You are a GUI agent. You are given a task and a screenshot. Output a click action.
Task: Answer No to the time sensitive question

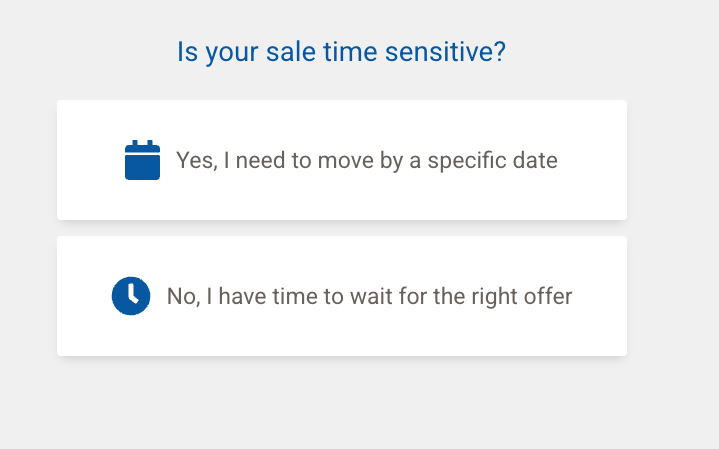click(342, 296)
